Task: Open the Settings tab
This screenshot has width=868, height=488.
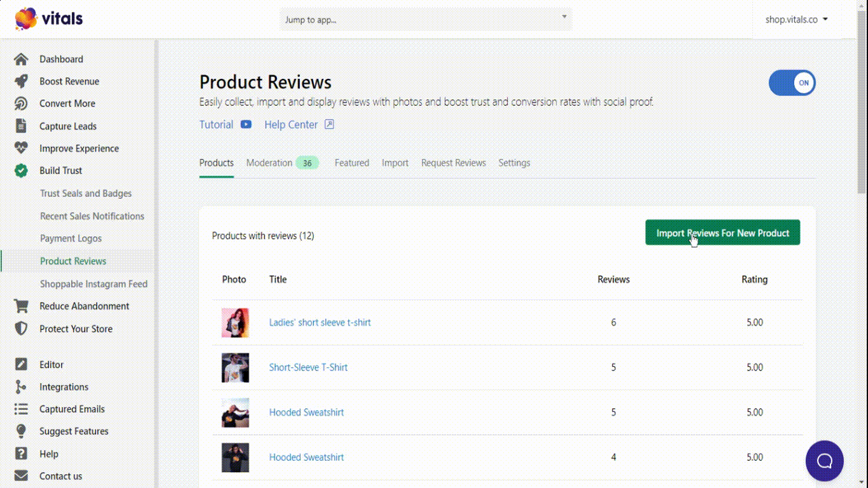Action: pyautogui.click(x=514, y=163)
